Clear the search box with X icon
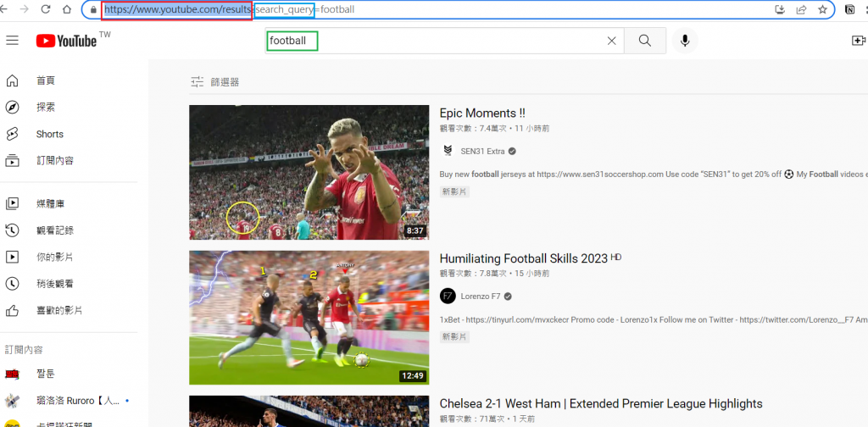Image resolution: width=868 pixels, height=427 pixels. tap(612, 41)
